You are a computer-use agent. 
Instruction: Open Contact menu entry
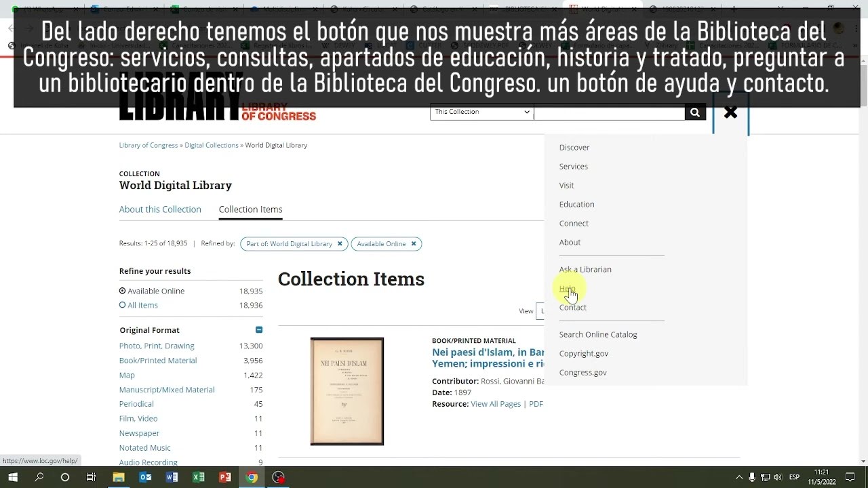pos(573,307)
